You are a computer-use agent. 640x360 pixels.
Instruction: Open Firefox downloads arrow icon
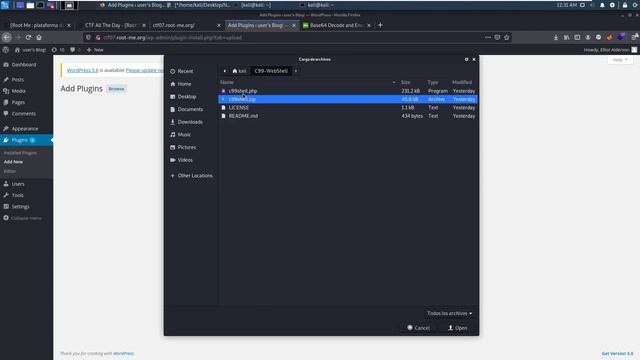tap(556, 37)
